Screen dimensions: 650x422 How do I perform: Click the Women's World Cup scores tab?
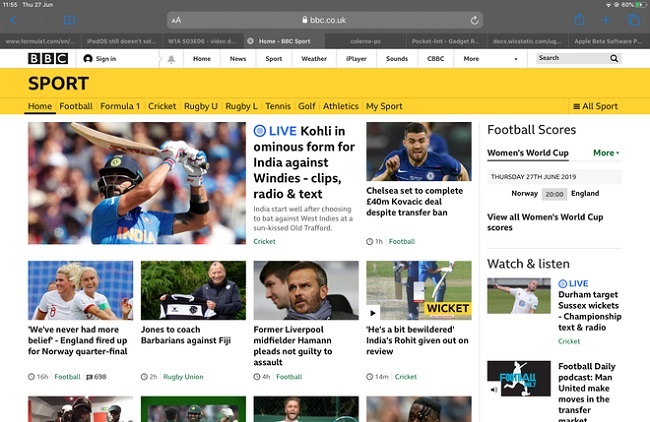coord(528,153)
